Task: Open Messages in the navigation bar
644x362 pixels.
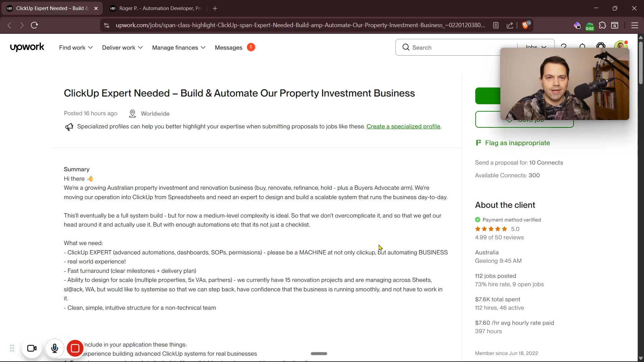Action: (x=228, y=48)
